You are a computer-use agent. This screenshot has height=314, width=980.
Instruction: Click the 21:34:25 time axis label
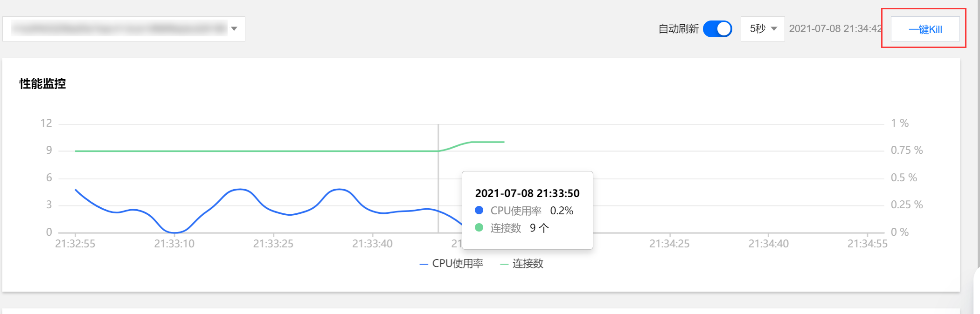(669, 244)
